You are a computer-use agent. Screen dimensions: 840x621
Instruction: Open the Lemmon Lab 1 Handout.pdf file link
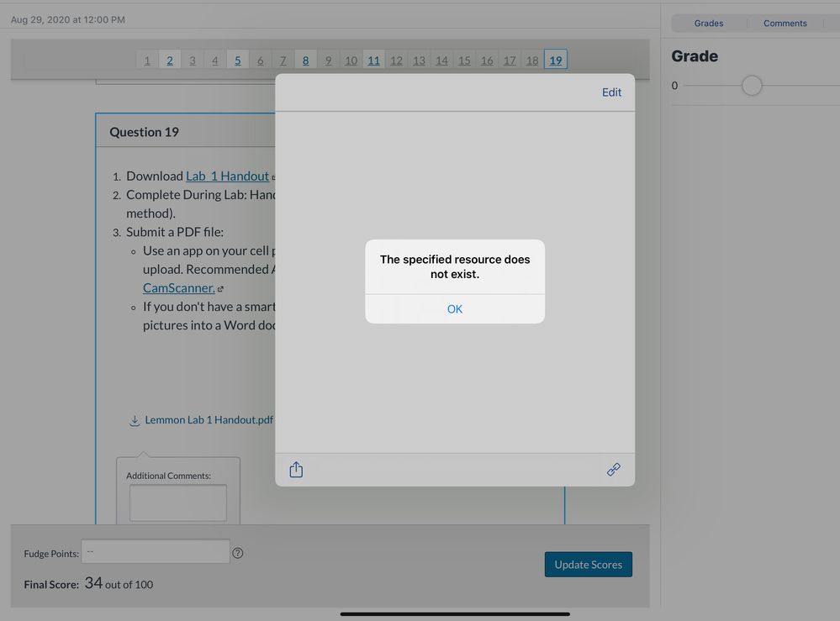pos(209,420)
